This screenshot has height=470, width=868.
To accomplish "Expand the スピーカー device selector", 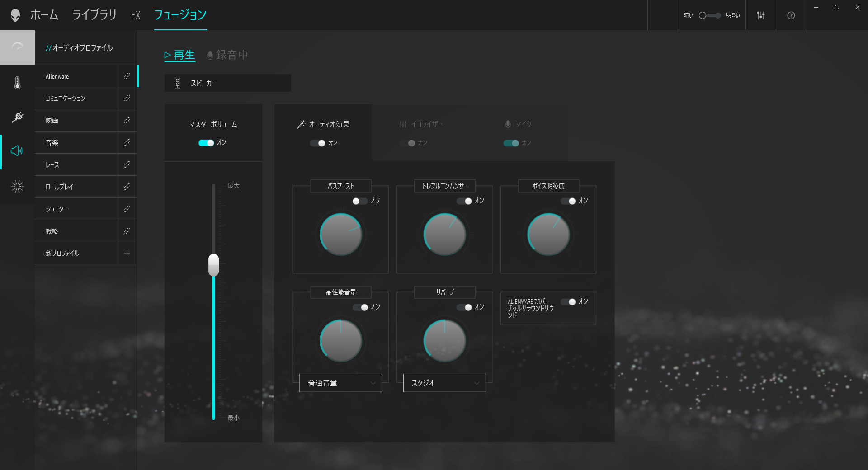I will 227,83.
